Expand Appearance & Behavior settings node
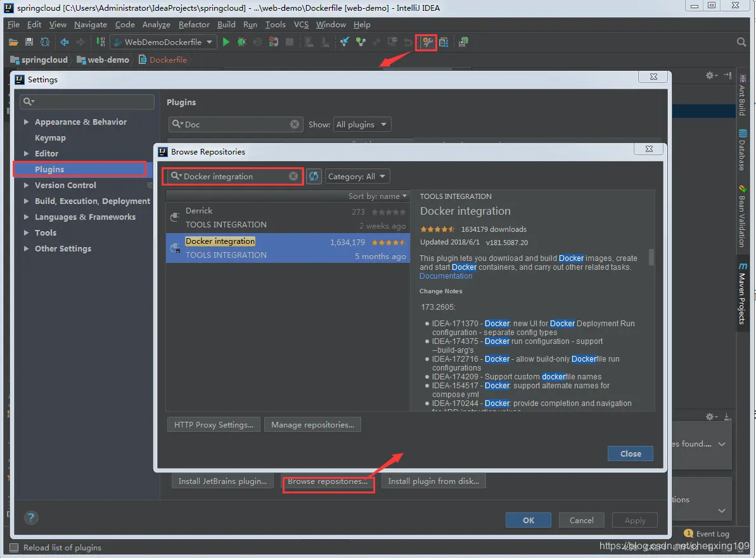The height and width of the screenshot is (558, 756). tap(26, 122)
